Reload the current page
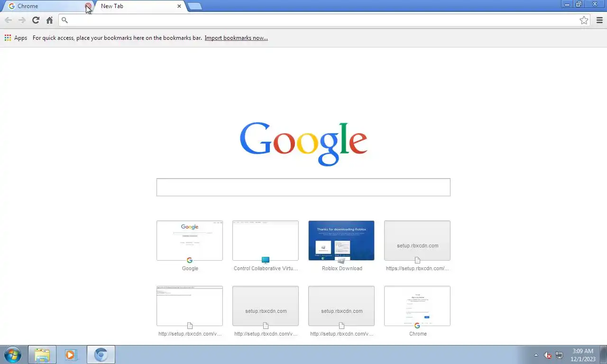 (x=36, y=20)
